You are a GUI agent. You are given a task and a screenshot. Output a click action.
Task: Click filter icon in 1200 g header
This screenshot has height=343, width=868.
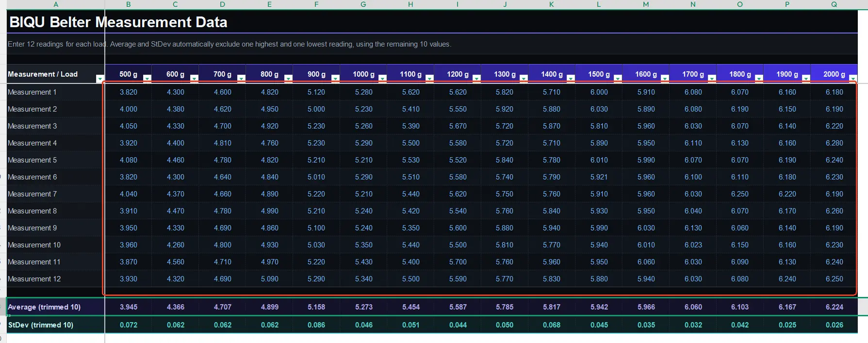click(476, 78)
